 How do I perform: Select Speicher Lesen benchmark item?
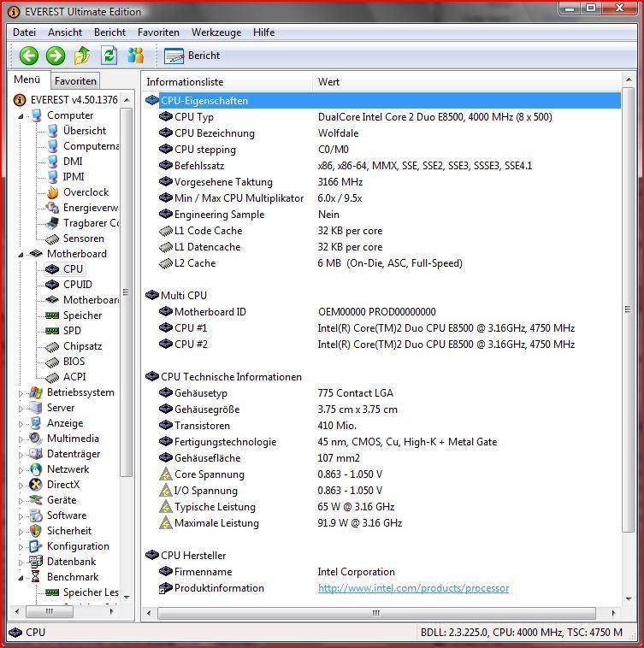click(x=91, y=592)
